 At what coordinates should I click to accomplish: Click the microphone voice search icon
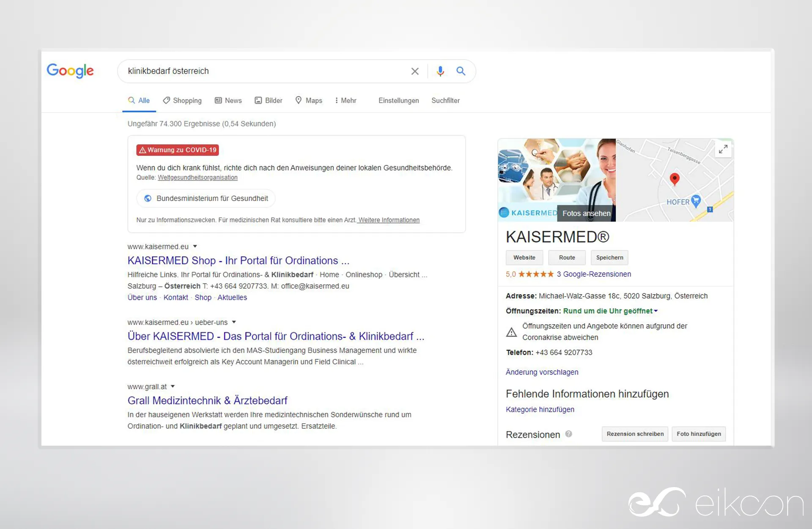tap(440, 71)
